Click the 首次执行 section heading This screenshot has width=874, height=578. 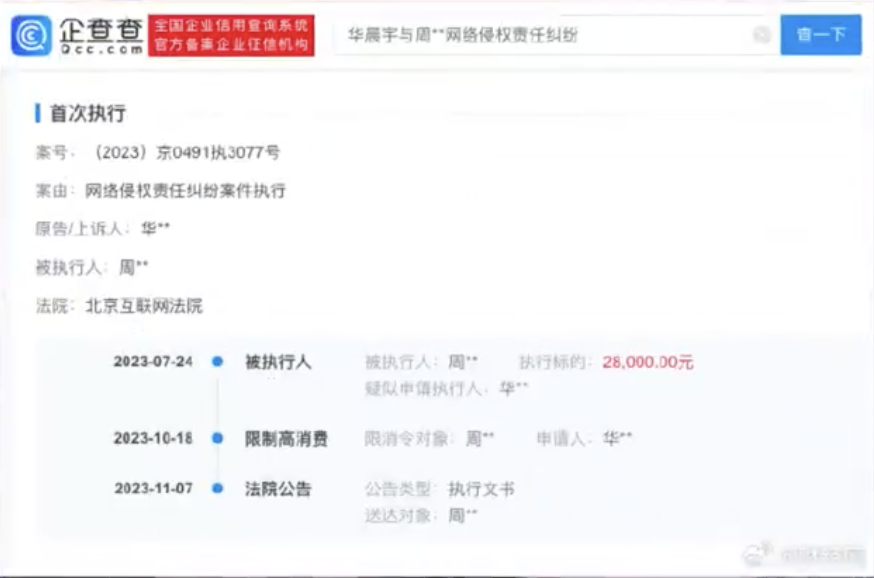coord(88,113)
